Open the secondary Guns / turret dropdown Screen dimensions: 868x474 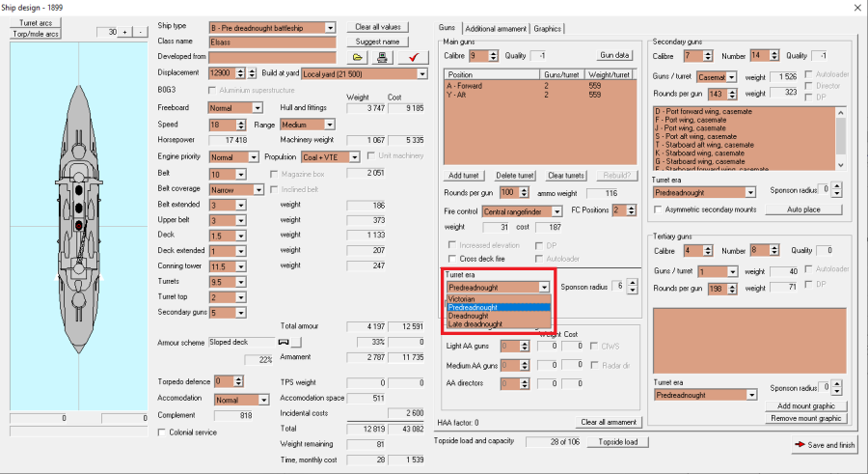731,77
